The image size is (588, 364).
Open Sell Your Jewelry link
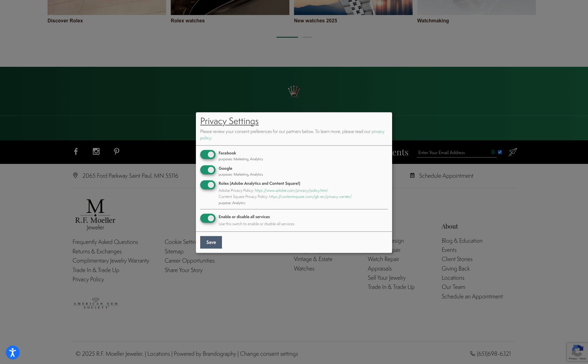pos(387,278)
